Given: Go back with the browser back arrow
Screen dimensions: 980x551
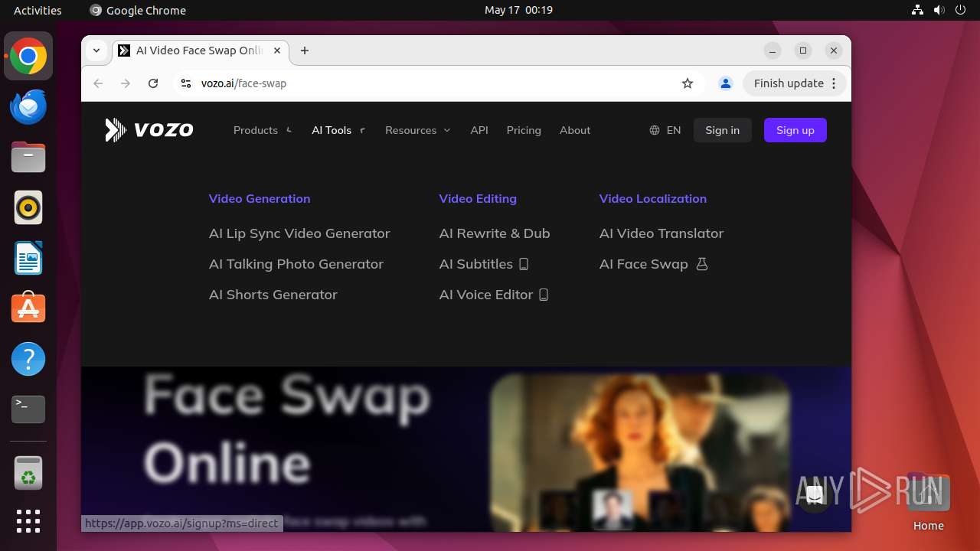Looking at the screenshot, I should 98,83.
